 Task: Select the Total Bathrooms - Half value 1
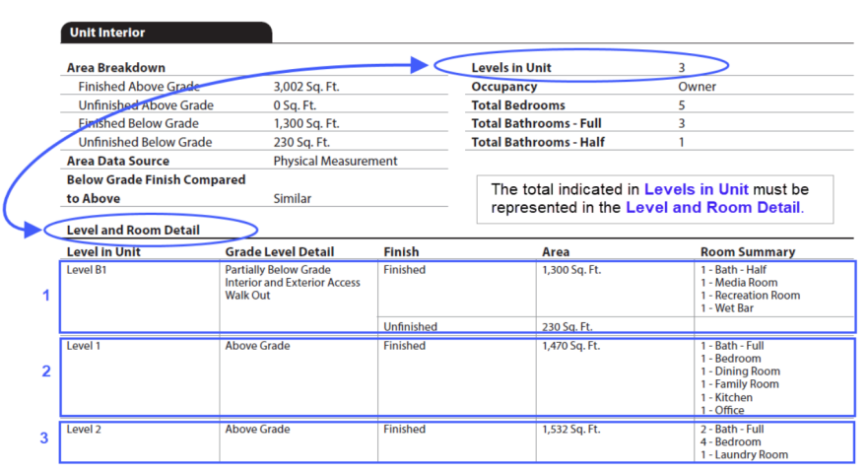[682, 142]
